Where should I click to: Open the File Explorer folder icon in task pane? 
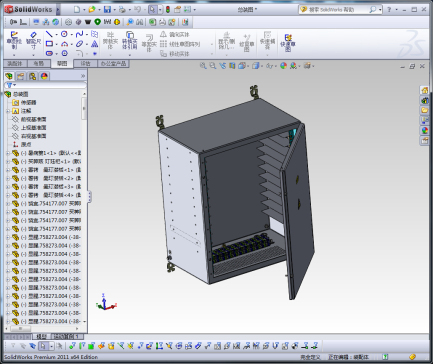[424, 110]
